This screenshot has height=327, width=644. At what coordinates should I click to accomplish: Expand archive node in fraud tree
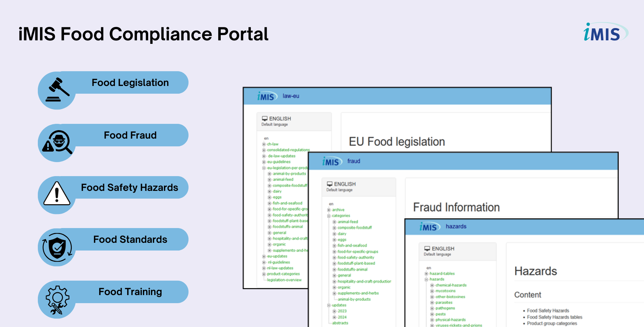pyautogui.click(x=329, y=210)
